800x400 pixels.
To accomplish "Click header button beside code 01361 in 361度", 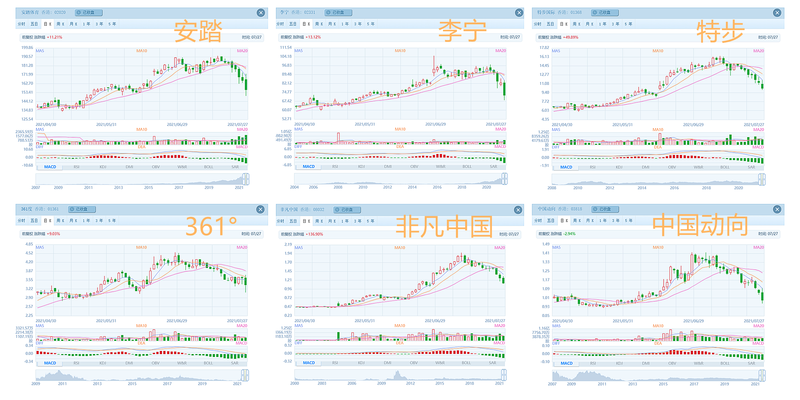I will [82, 209].
